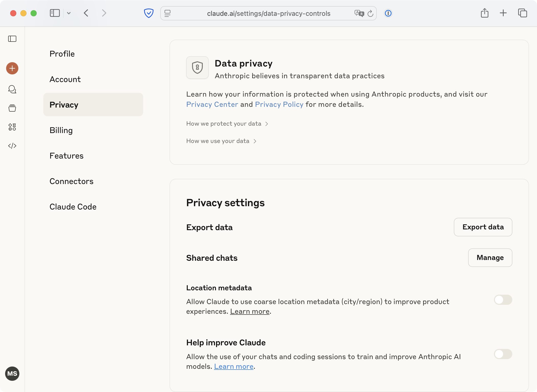
Task: Switch to Connectors settings section
Action: (71, 181)
